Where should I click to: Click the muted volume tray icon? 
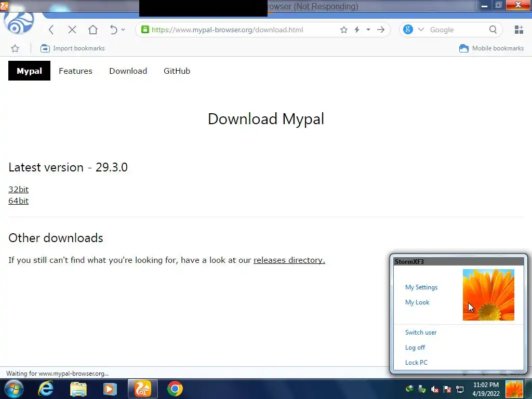(435, 389)
